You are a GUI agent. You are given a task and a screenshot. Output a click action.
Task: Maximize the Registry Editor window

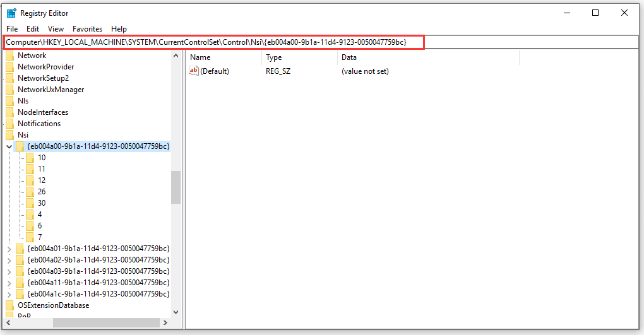[595, 13]
